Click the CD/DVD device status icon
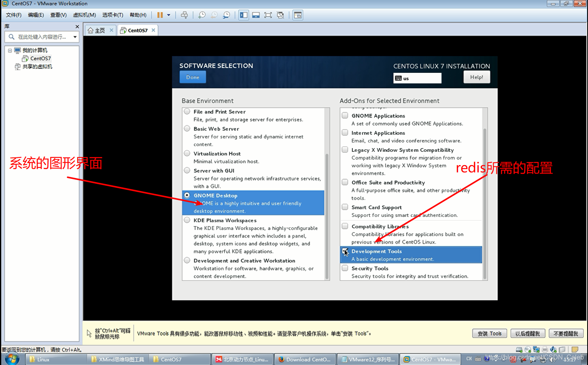 (x=528, y=350)
